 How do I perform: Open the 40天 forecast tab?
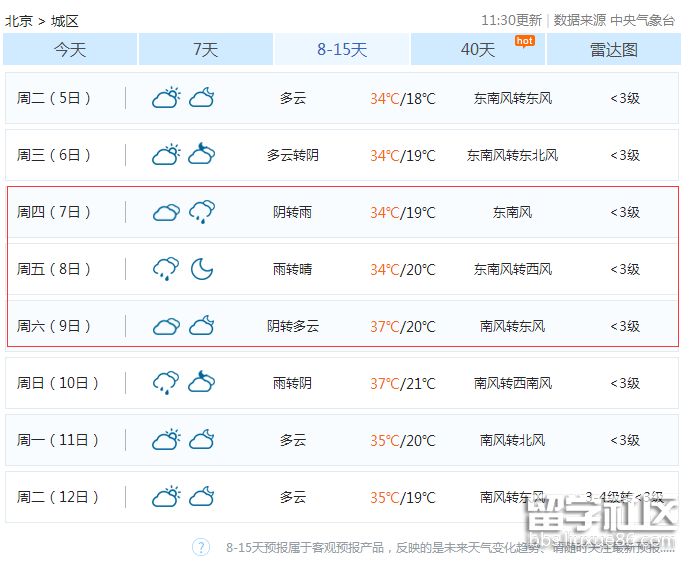point(478,49)
